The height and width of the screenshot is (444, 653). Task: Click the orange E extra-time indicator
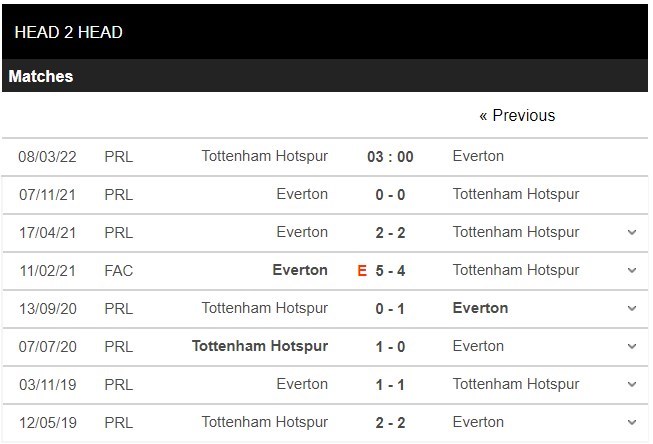pos(362,270)
